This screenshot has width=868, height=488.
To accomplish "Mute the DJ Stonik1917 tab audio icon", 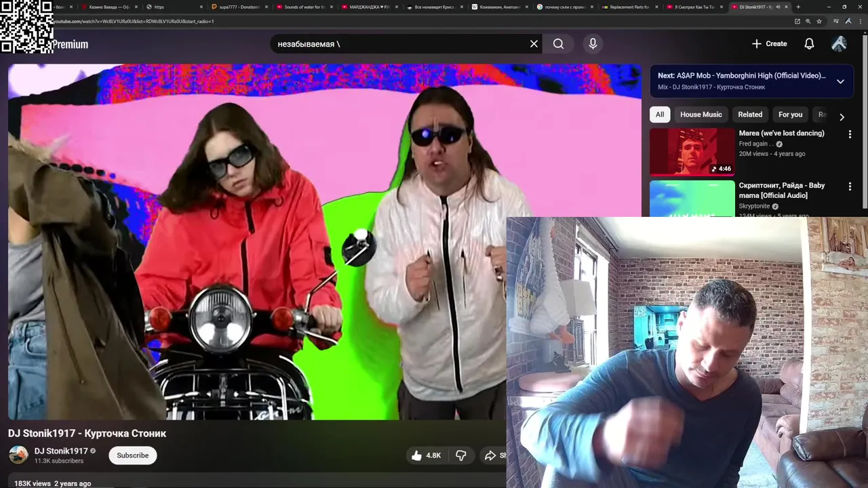I will (x=778, y=7).
